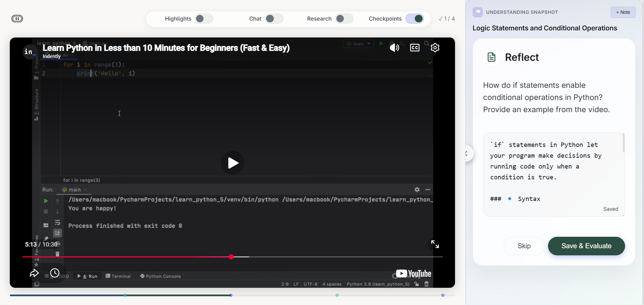Image resolution: width=644 pixels, height=305 pixels.
Task: Turn on closed captions (CC)
Action: tap(415, 48)
